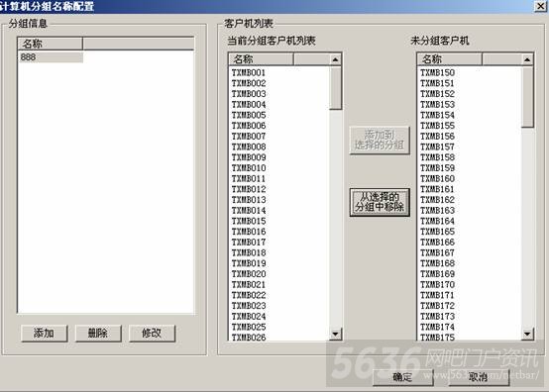Select client TXMB014

pos(249,211)
